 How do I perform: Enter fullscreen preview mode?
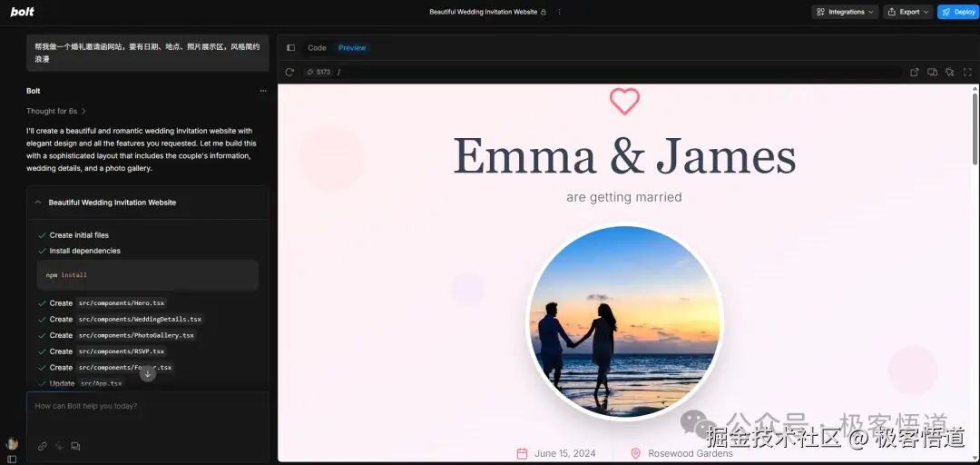(967, 72)
